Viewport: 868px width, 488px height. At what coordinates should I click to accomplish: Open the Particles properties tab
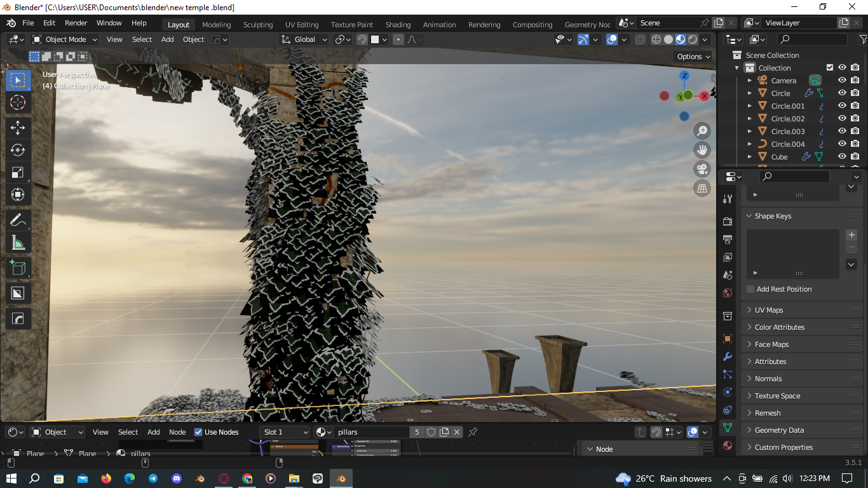(728, 374)
